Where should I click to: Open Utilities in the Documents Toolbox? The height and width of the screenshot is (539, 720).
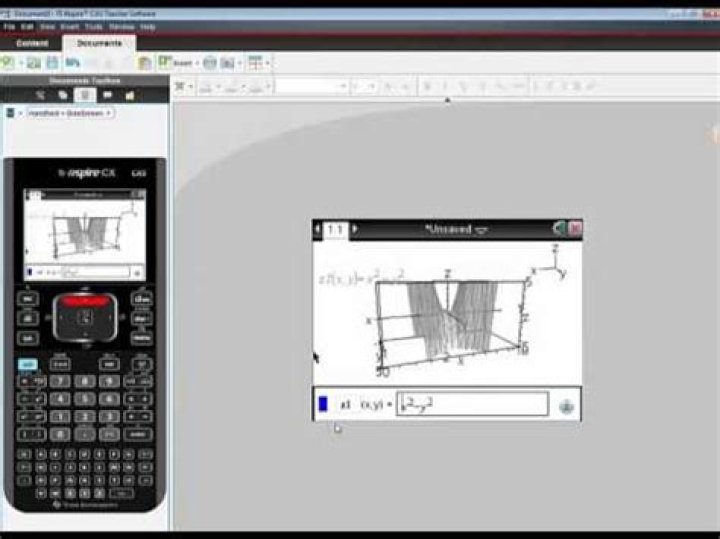pos(107,95)
